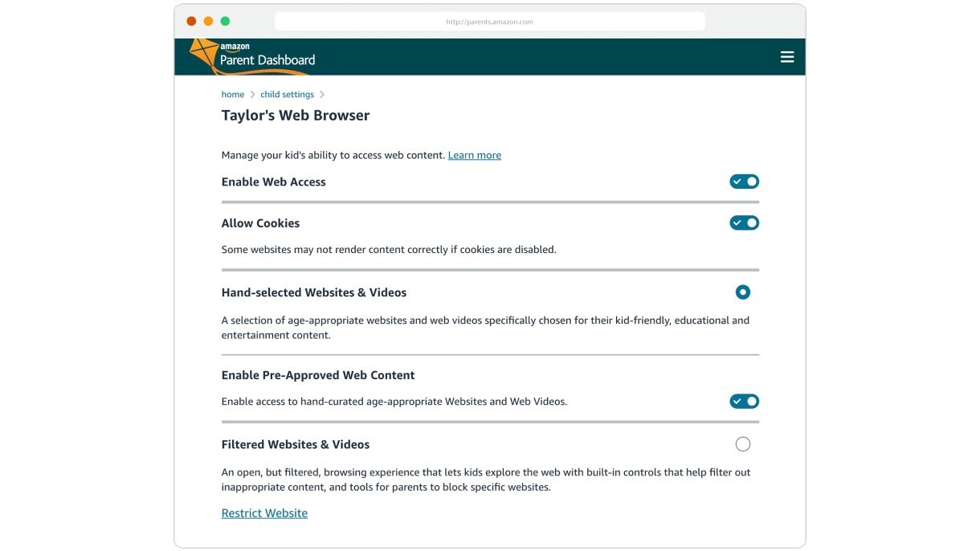Open the hamburger menu in header

point(786,57)
